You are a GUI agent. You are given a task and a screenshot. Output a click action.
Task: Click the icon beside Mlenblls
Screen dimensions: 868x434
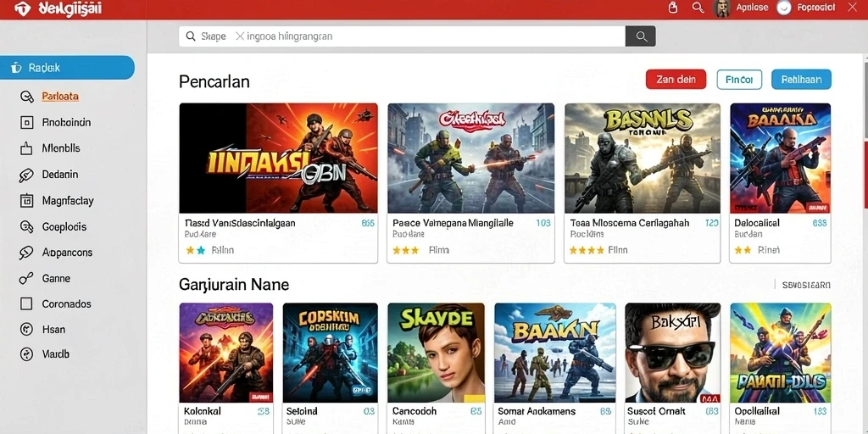point(26,148)
